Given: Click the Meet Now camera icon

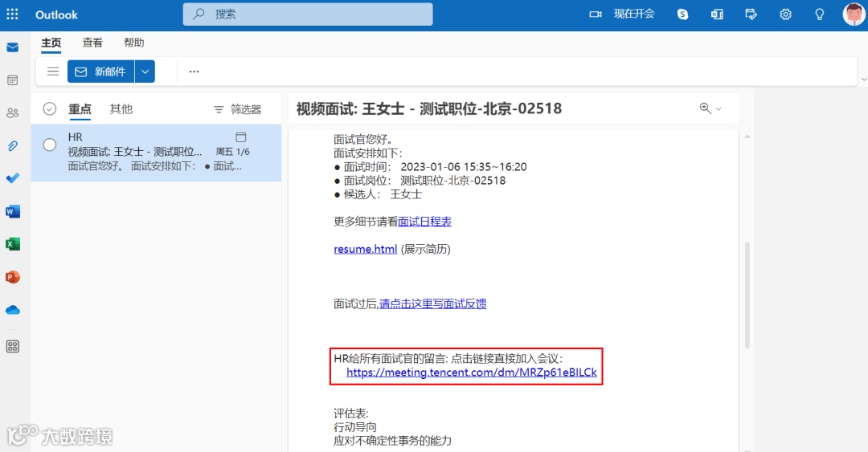Looking at the screenshot, I should coord(596,14).
